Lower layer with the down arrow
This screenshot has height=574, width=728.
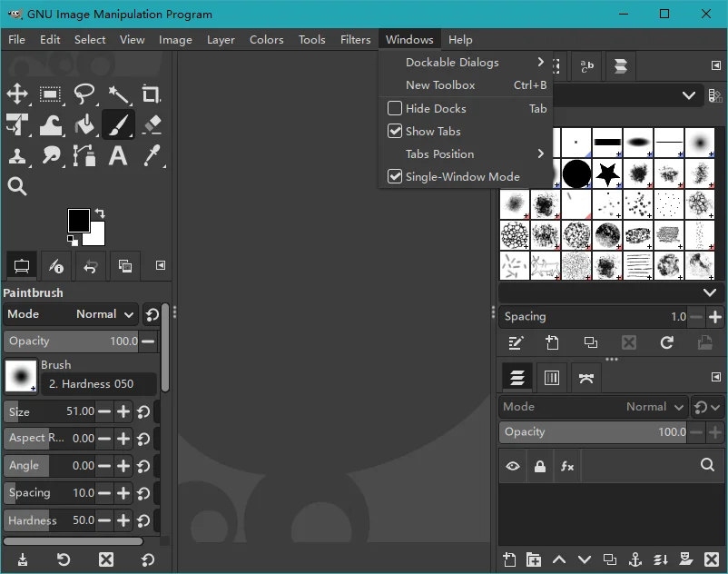[x=585, y=559]
